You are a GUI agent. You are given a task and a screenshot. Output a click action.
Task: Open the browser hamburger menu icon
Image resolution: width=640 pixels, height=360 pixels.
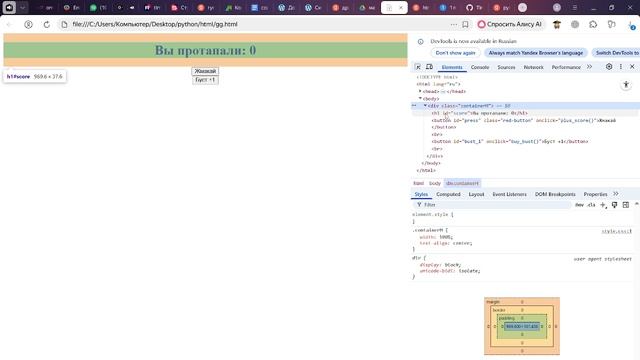(575, 7)
